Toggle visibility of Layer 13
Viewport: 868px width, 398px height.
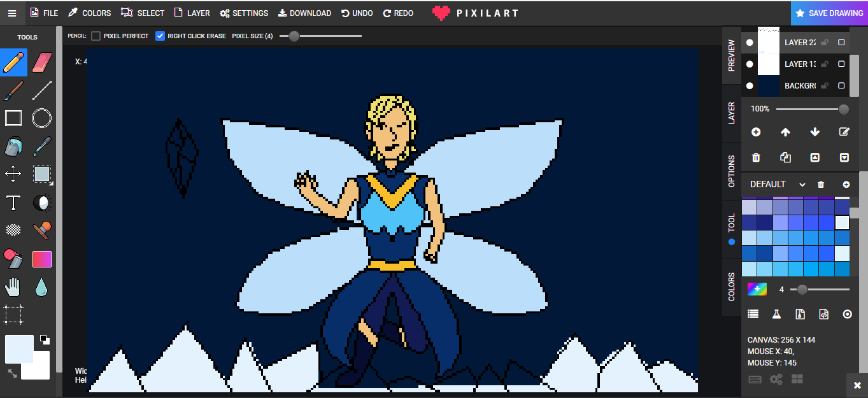click(750, 64)
